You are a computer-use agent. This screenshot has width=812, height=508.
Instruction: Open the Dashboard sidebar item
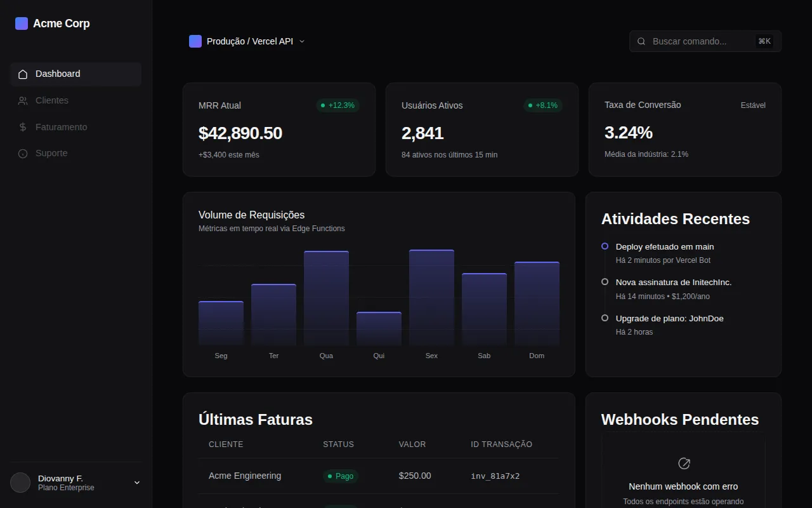point(75,74)
